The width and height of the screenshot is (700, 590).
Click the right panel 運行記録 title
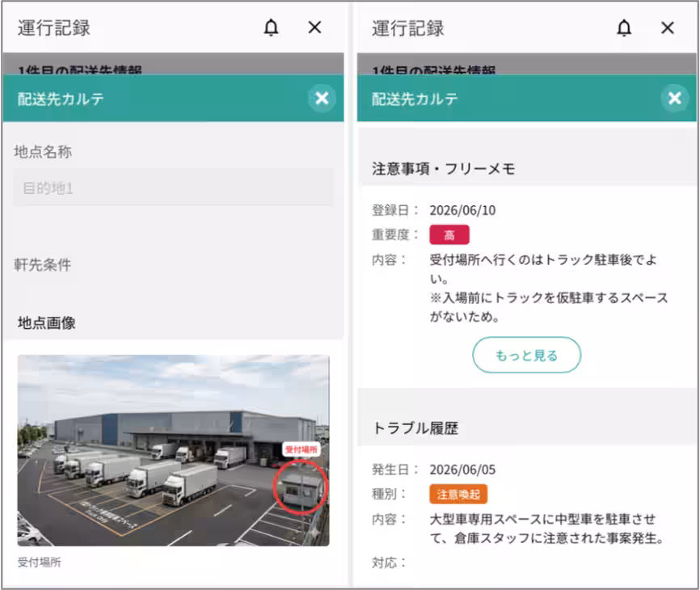point(407,28)
